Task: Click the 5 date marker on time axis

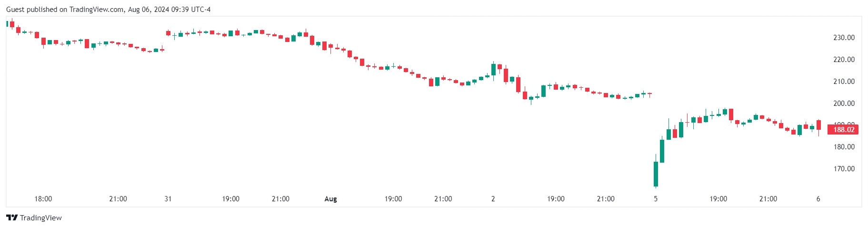Action: (x=656, y=199)
